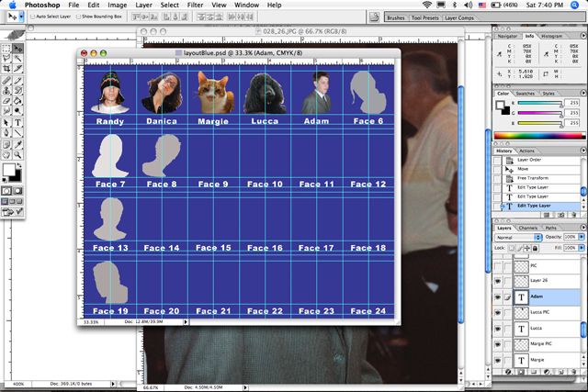Screen dimensions: 588x392
Task: Open the Filter menu
Action: coord(196,6)
